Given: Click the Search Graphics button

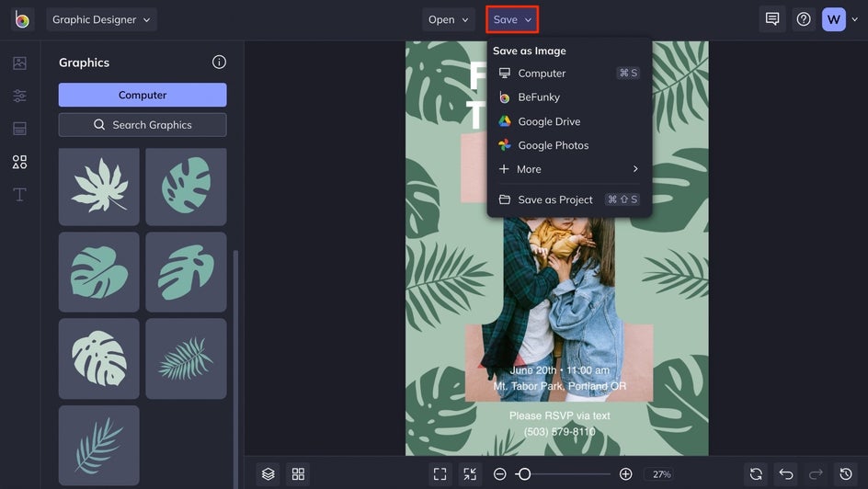Looking at the screenshot, I should pyautogui.click(x=143, y=125).
